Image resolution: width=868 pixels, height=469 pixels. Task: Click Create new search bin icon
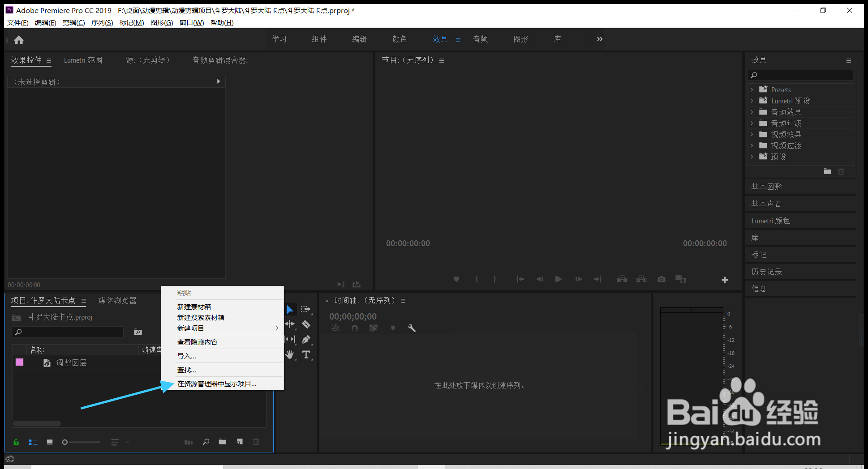click(x=138, y=332)
